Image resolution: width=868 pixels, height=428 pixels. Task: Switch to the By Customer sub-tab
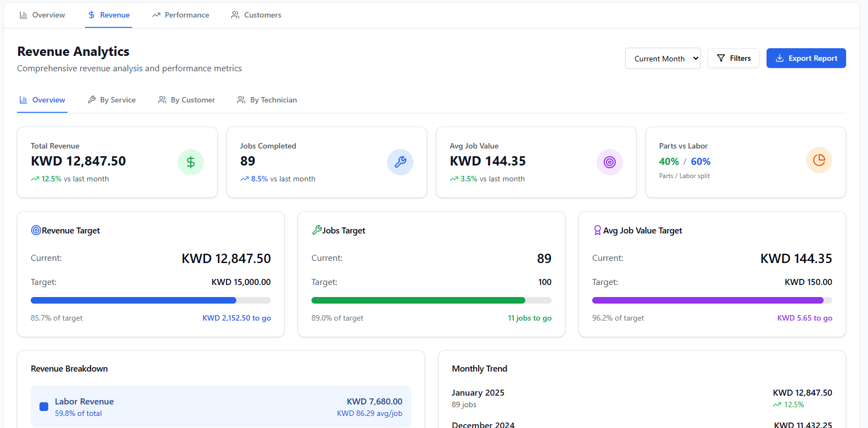click(x=186, y=100)
